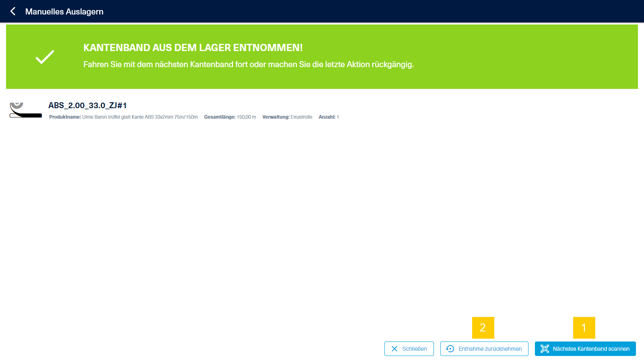Click yellow callout marker number 1

coord(584,327)
